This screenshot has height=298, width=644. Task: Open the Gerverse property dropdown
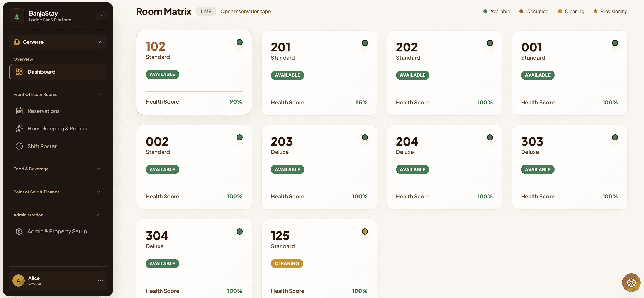pos(58,42)
